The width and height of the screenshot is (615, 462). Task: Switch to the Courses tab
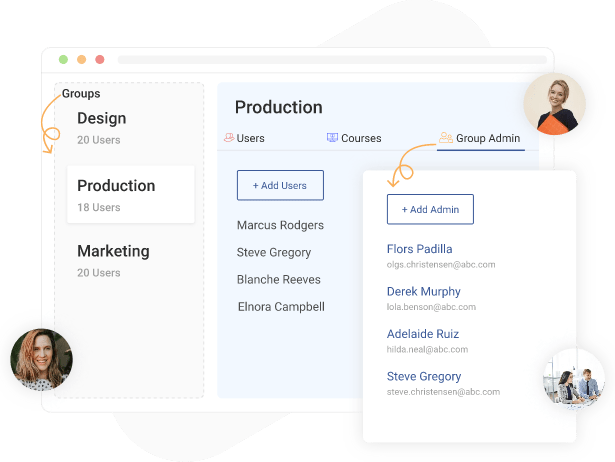tap(361, 138)
